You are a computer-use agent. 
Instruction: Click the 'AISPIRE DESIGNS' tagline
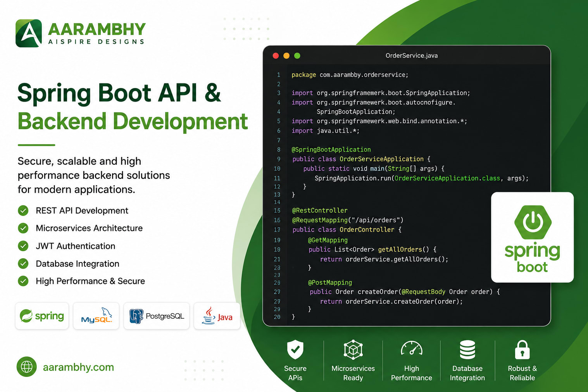pos(96,41)
